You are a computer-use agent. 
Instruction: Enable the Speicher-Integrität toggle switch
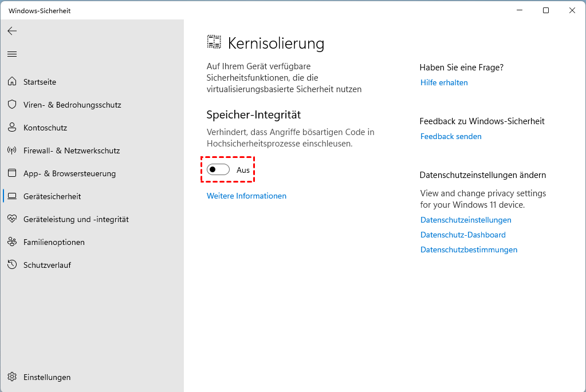point(218,170)
